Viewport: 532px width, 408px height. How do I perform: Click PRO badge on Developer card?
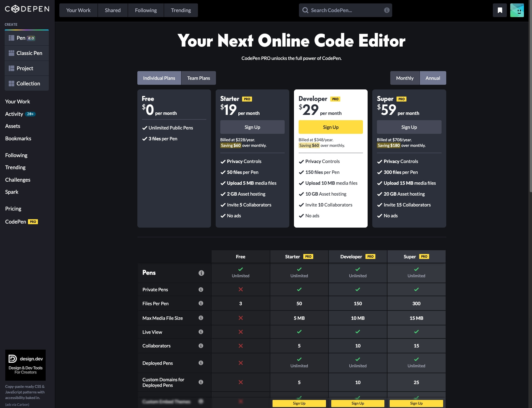coord(335,99)
